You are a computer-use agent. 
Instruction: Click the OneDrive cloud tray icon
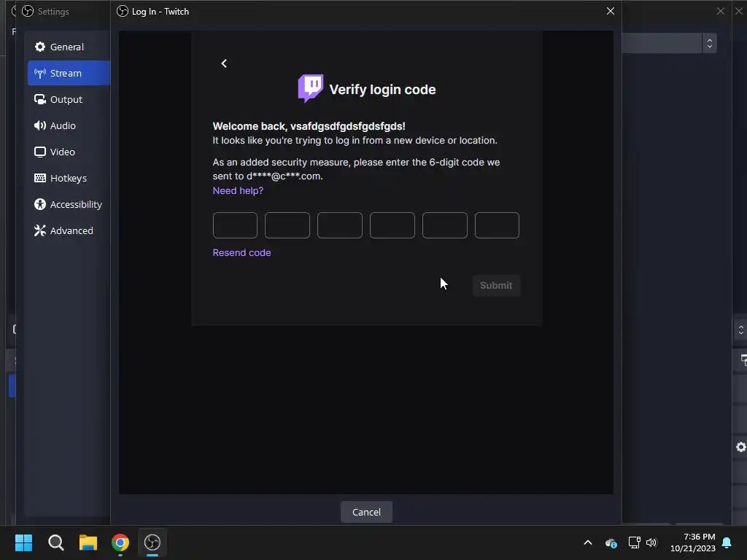611,542
